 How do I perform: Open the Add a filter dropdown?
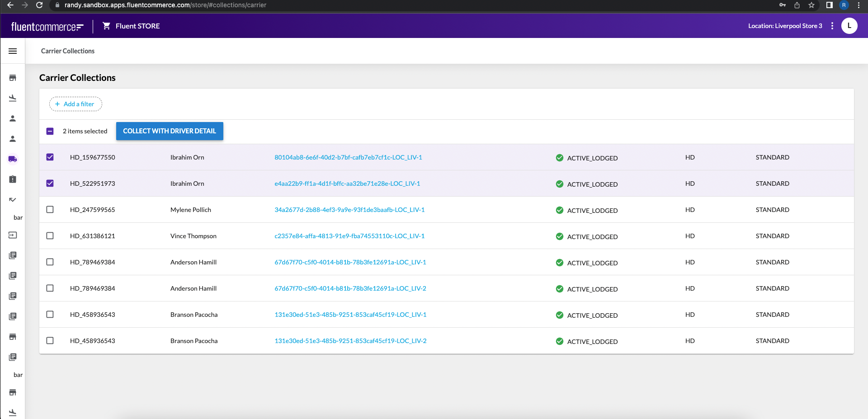[x=75, y=104]
